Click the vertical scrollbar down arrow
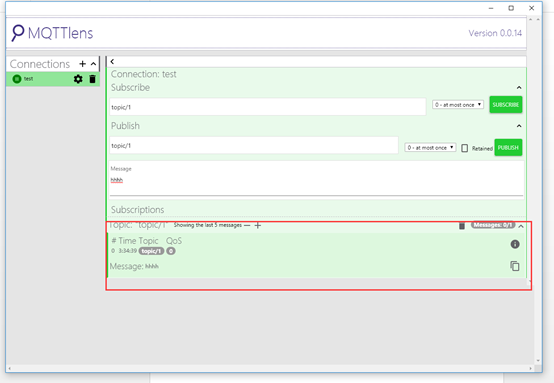Viewport: 554px width, 383px height. coord(538,361)
